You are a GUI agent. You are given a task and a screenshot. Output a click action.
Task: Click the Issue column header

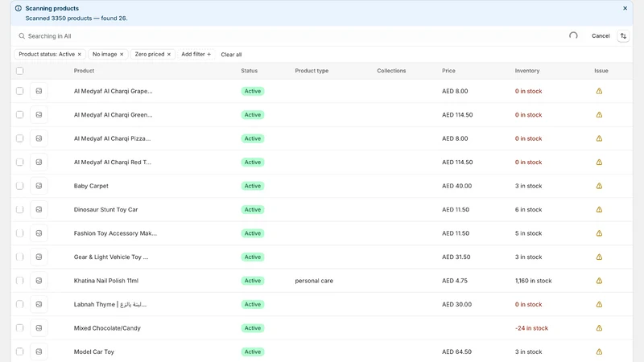601,71
